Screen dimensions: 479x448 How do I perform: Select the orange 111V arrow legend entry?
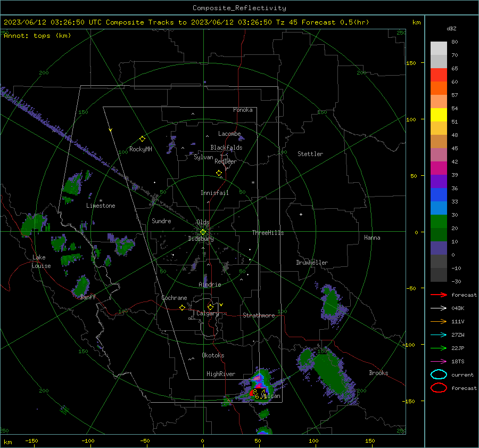coord(439,321)
